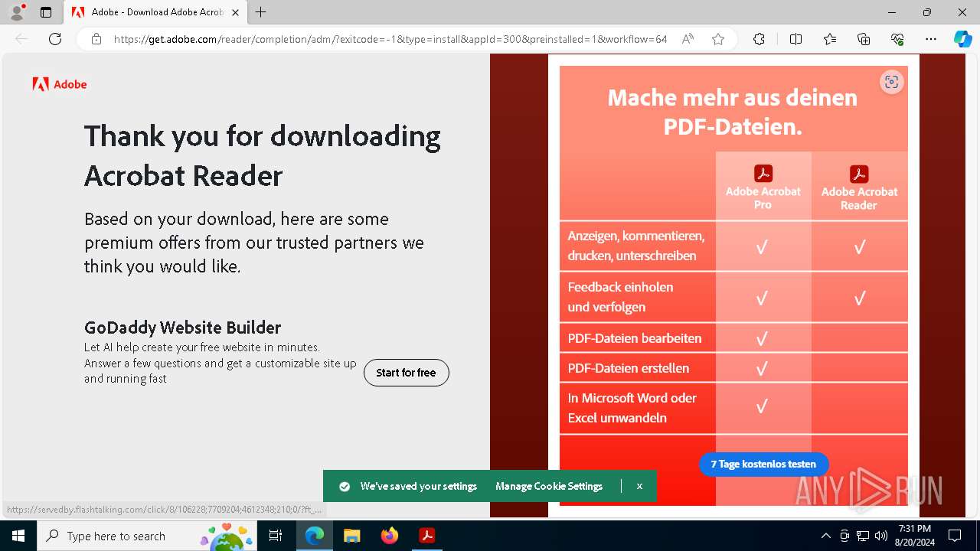Dismiss the cookie settings banner

click(639, 487)
